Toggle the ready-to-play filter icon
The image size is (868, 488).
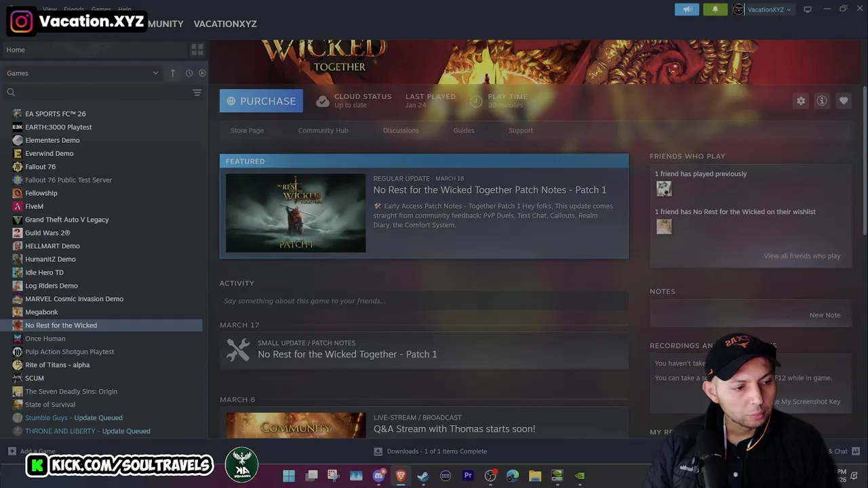(202, 73)
